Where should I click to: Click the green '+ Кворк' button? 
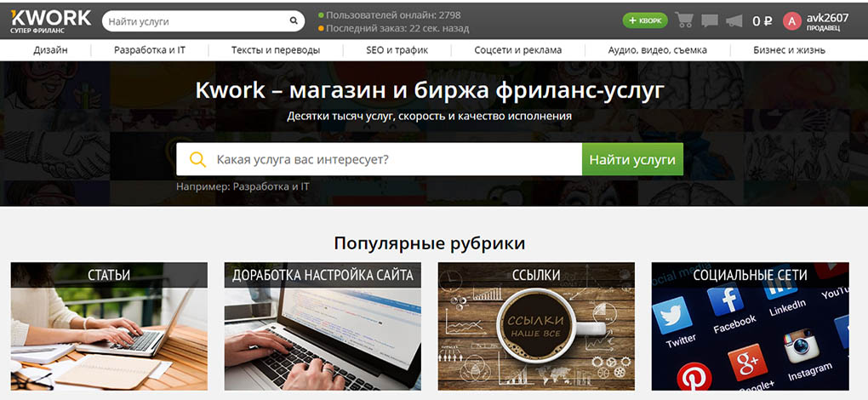click(x=645, y=20)
